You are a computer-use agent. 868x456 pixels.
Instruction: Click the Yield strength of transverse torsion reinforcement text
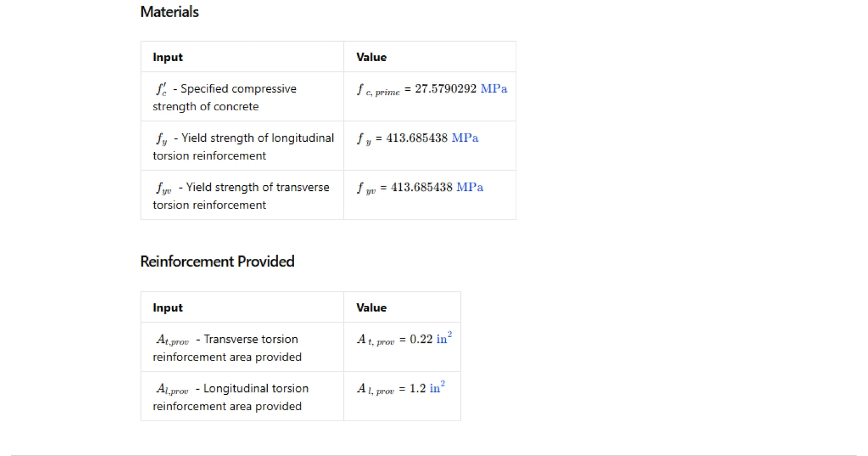click(x=241, y=196)
